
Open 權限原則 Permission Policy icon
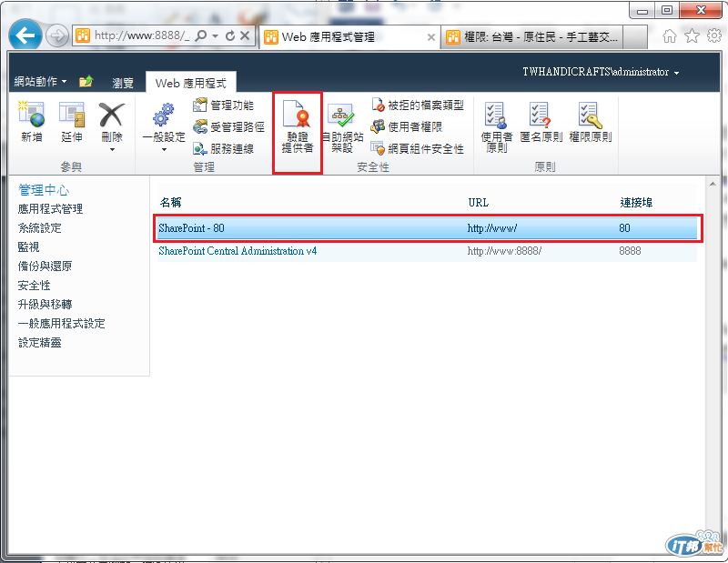click(x=590, y=116)
